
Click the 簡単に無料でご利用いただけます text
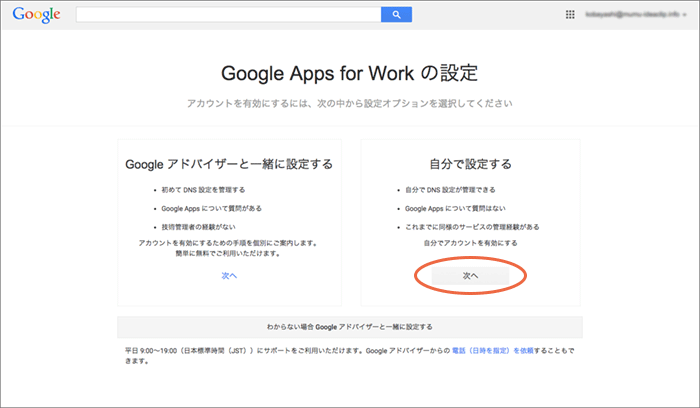(x=228, y=254)
